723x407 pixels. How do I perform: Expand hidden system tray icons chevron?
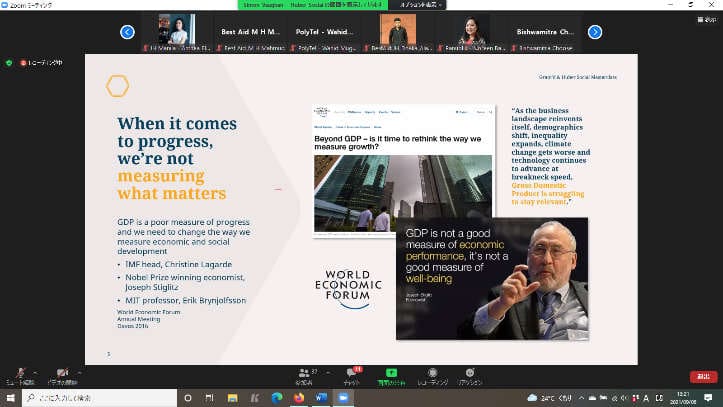coord(581,398)
